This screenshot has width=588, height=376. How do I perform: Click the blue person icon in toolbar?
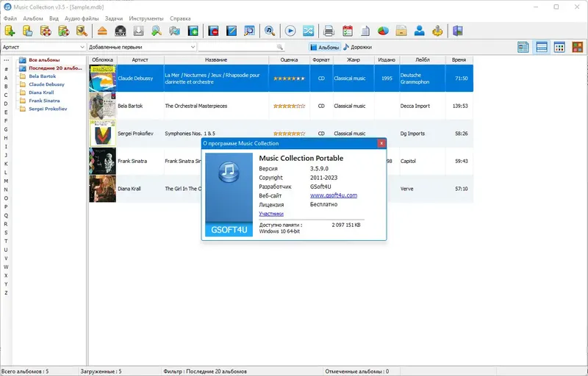pyautogui.click(x=419, y=31)
